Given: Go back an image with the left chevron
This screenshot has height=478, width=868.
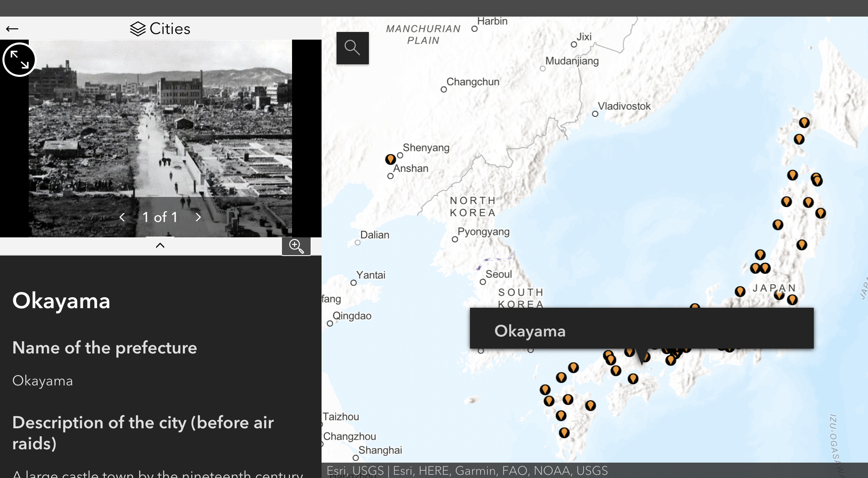Looking at the screenshot, I should click(122, 217).
